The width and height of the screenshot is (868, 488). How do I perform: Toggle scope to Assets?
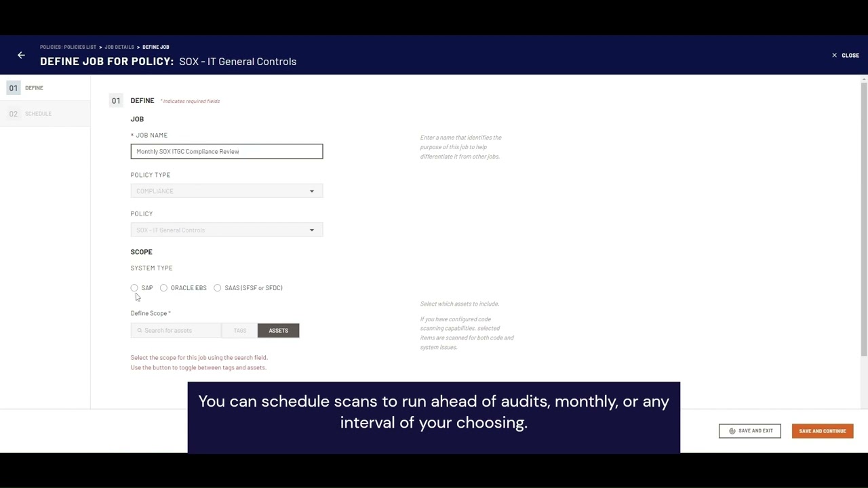278,331
